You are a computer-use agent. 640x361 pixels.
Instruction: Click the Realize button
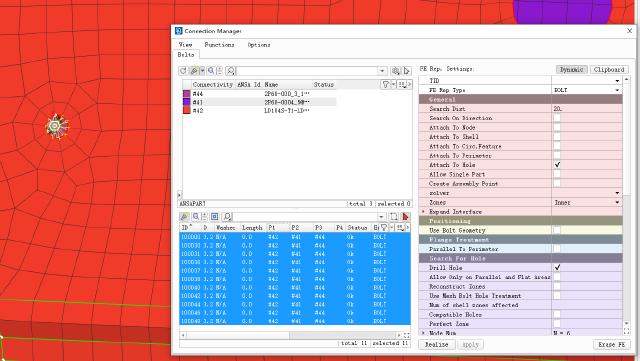436,345
